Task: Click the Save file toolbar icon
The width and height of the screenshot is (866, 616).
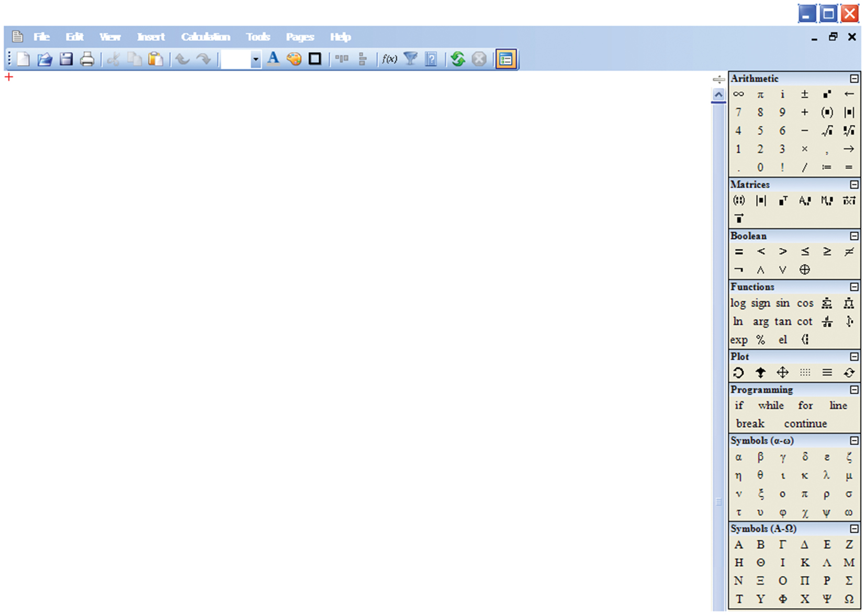Action: click(x=66, y=59)
